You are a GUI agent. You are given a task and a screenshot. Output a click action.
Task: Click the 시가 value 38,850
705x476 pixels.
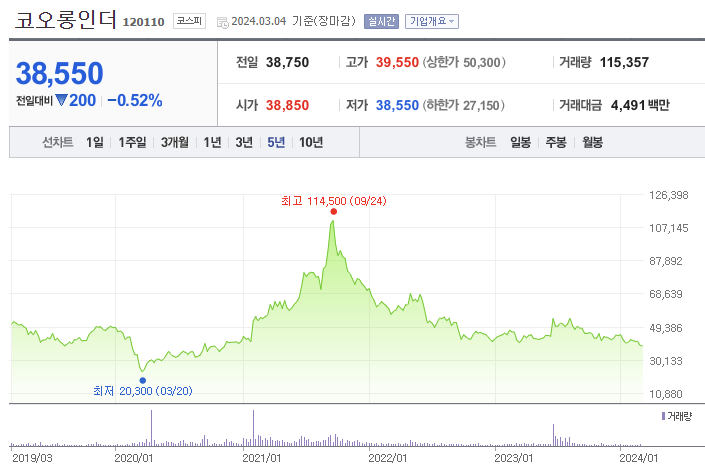click(x=287, y=105)
